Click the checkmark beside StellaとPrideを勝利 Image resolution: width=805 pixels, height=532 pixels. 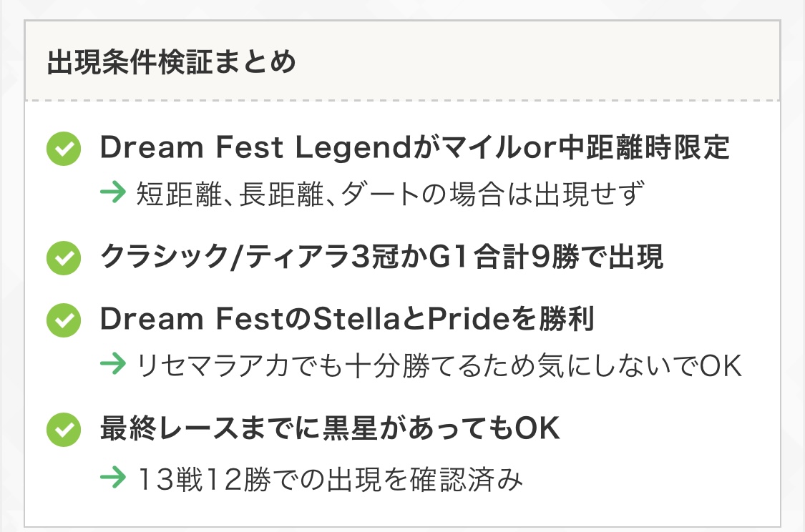(63, 321)
